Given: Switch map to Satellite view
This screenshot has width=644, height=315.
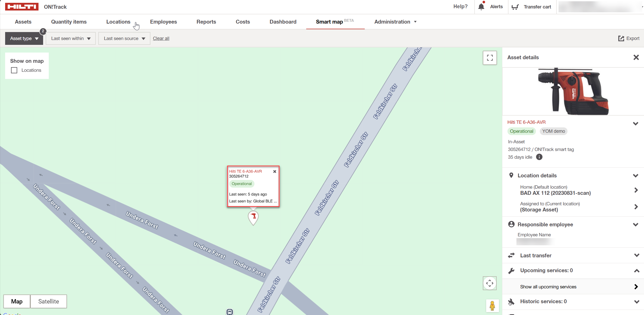Looking at the screenshot, I should [49, 301].
